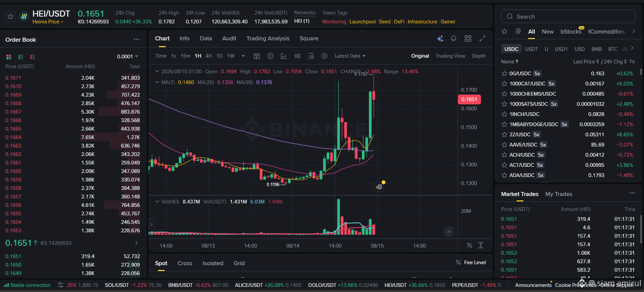The image size is (644, 292).
Task: Select the 1D time interval
Action: pos(220,56)
